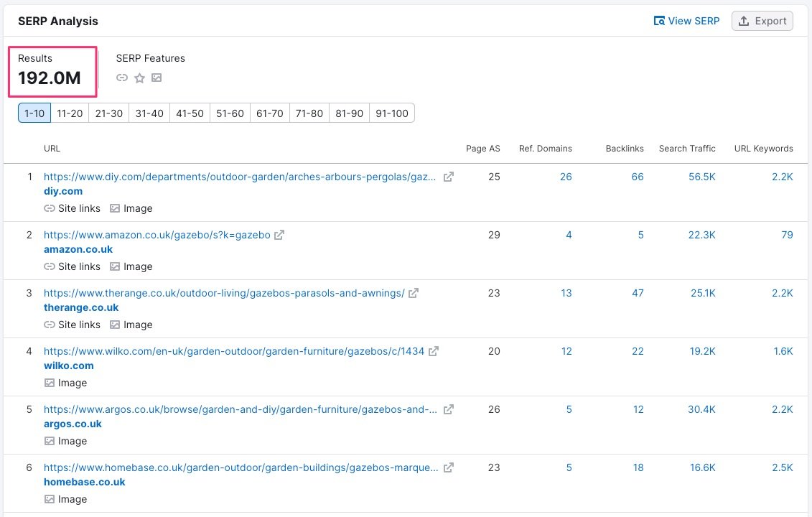
Task: Select the 11-20 results range tab
Action: (70, 113)
